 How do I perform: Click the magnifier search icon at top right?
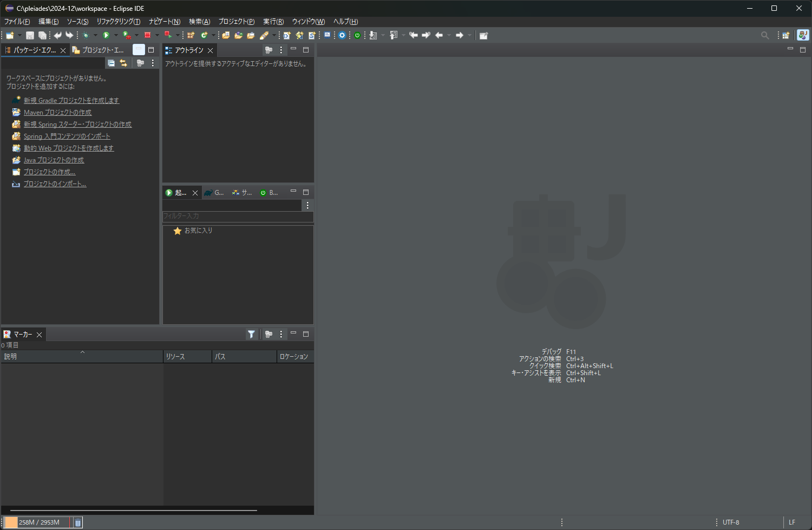tap(765, 35)
